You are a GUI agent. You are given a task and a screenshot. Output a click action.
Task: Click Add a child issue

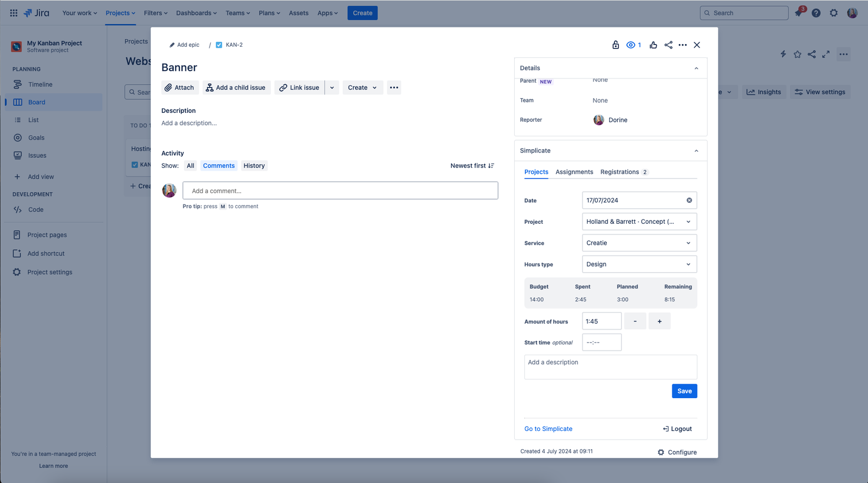(x=236, y=87)
